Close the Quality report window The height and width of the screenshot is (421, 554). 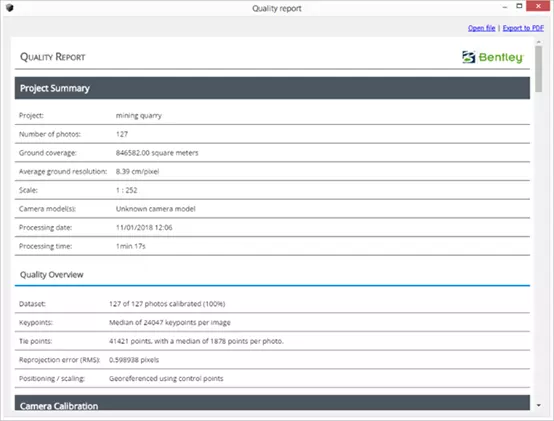(x=538, y=6)
